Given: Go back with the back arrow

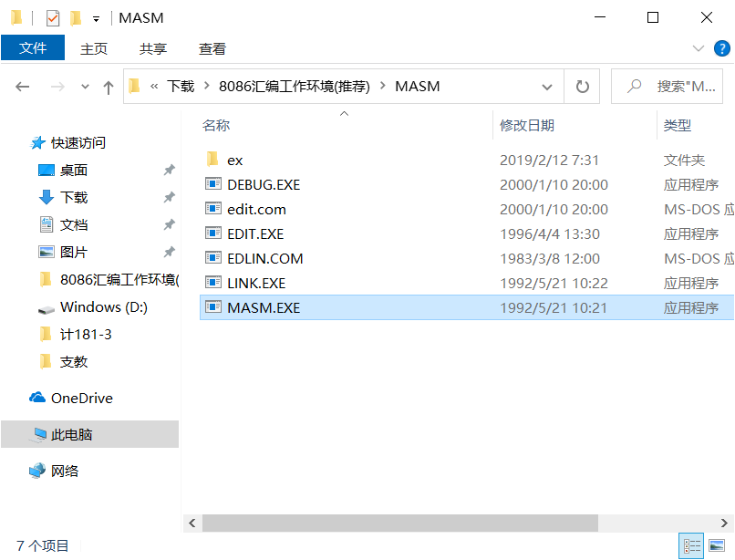Looking at the screenshot, I should pyautogui.click(x=23, y=86).
